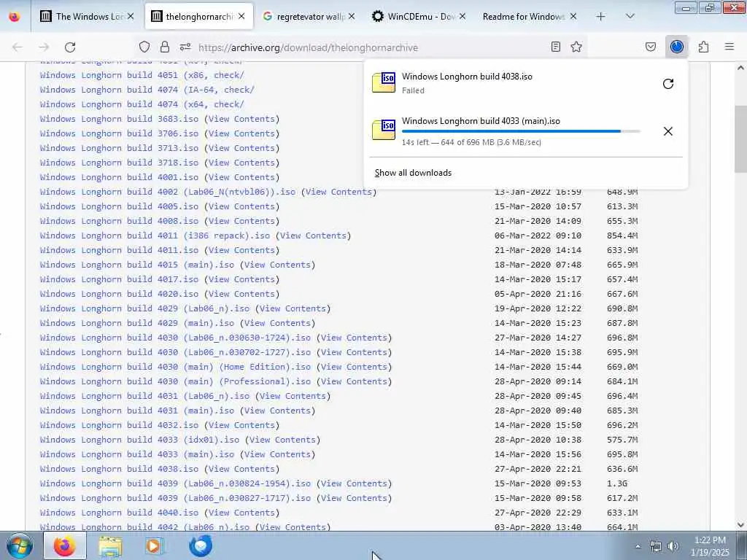Click the 695.8M size for build 4033 (main)
The height and width of the screenshot is (560, 747).
point(622,454)
